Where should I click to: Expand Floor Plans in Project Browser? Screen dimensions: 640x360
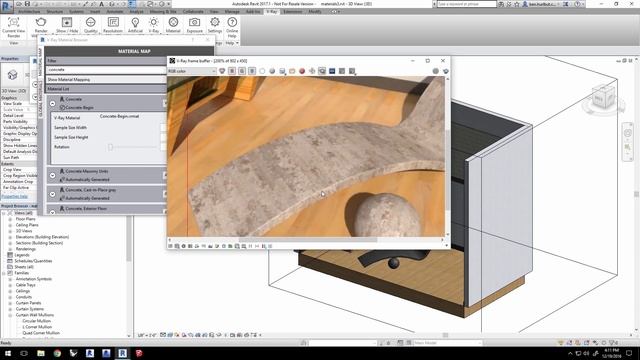(10, 219)
